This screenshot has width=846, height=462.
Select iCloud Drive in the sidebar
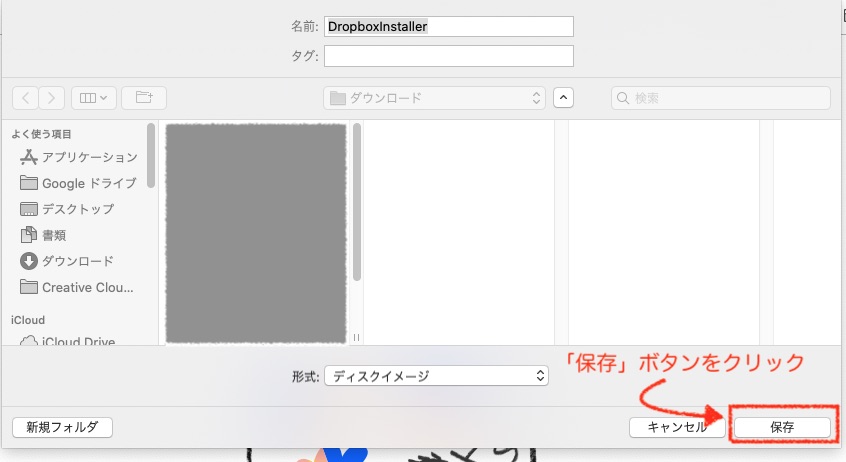[x=78, y=342]
